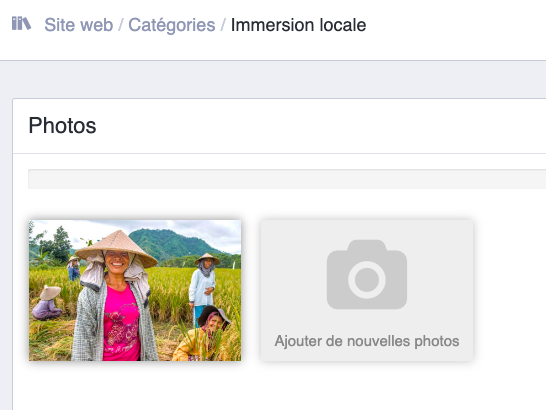Open the rice field photo thumbnail
Screen dimensions: 546x410
[x=135, y=290]
